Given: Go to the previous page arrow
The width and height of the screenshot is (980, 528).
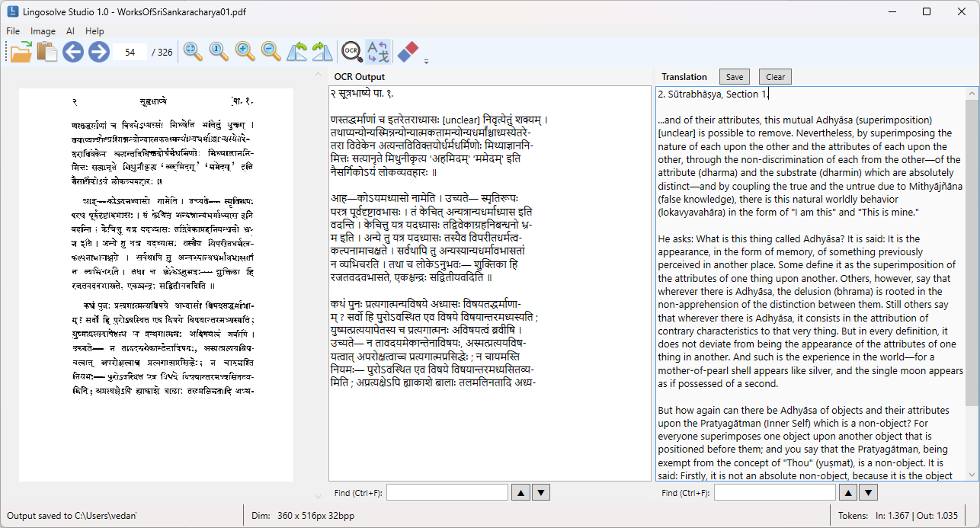Looking at the screenshot, I should point(73,52).
